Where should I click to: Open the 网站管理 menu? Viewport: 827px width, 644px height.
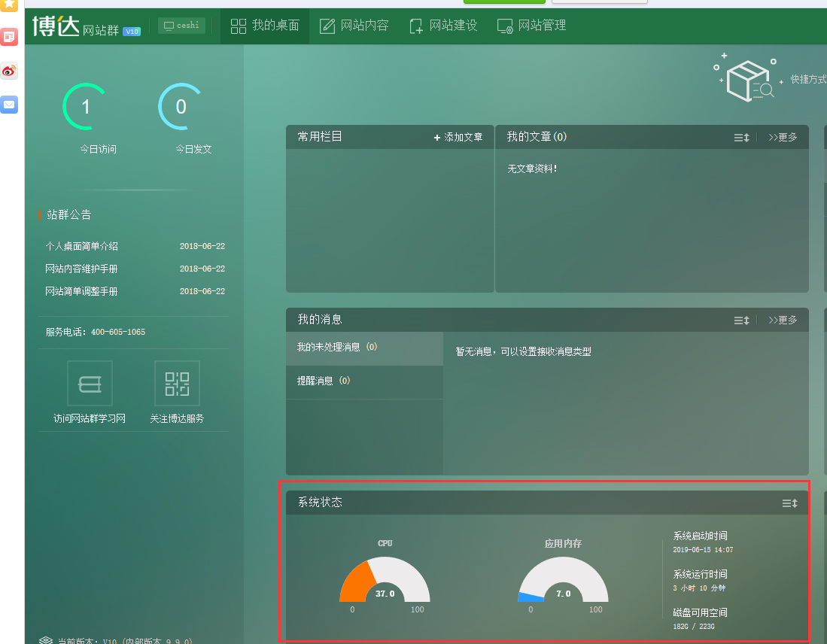(531, 26)
